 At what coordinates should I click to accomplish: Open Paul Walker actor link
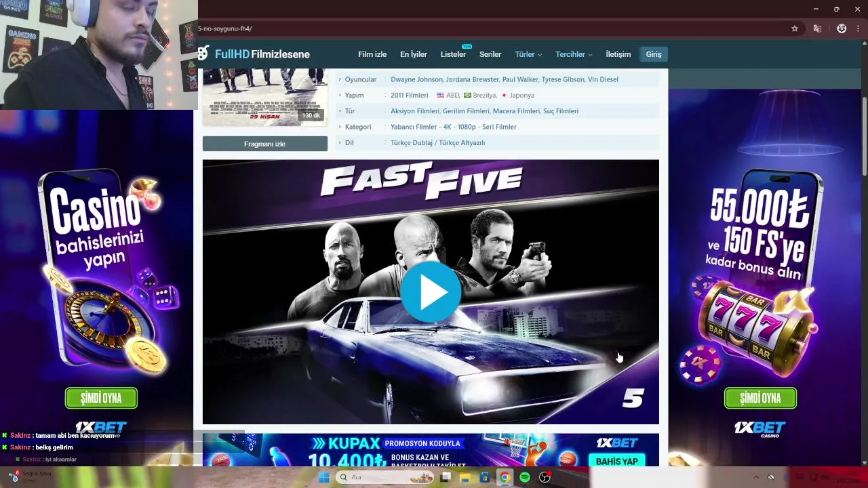point(520,79)
